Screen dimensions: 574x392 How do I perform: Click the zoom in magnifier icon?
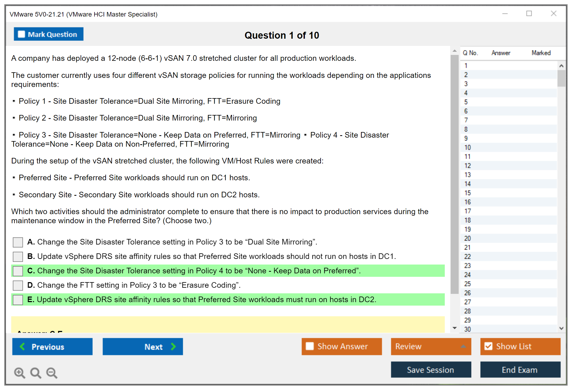click(x=19, y=373)
